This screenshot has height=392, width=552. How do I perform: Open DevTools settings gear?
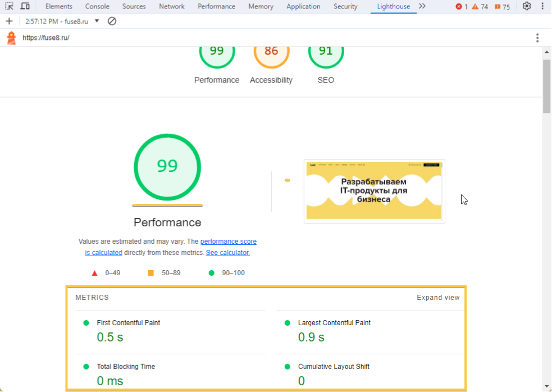coord(526,6)
